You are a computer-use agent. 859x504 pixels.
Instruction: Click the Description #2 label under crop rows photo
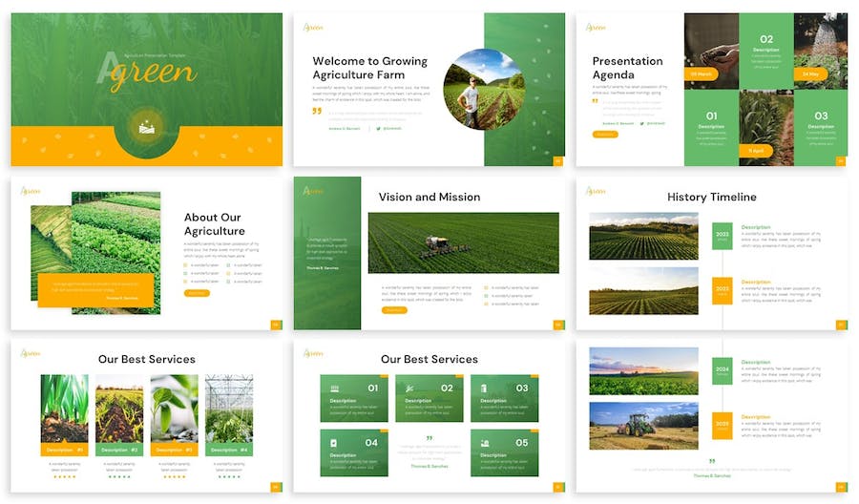(x=119, y=450)
